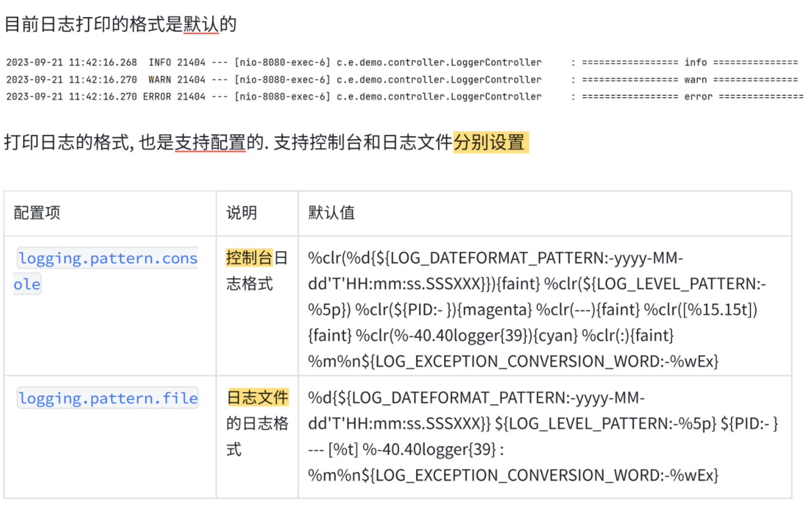Viewport: 812px width, 508px height.
Task: Click the timestamp 2023-09-21 11:42:16.268
Action: pos(71,62)
